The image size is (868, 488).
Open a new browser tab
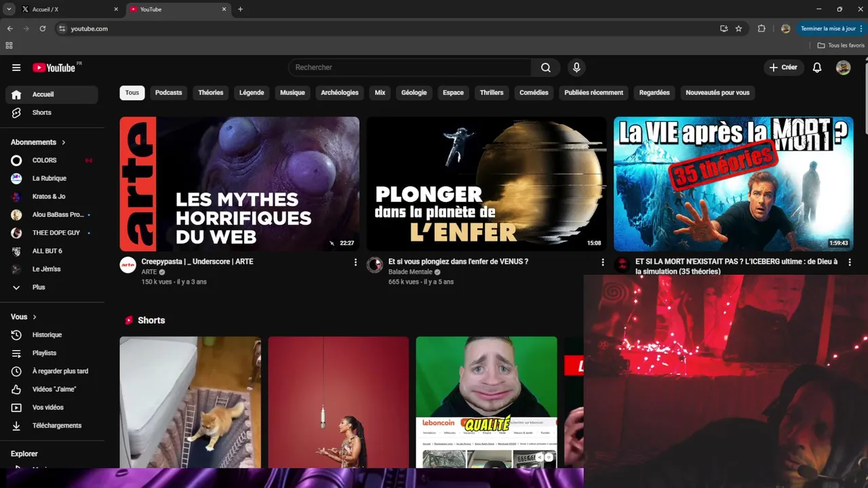pyautogui.click(x=240, y=9)
